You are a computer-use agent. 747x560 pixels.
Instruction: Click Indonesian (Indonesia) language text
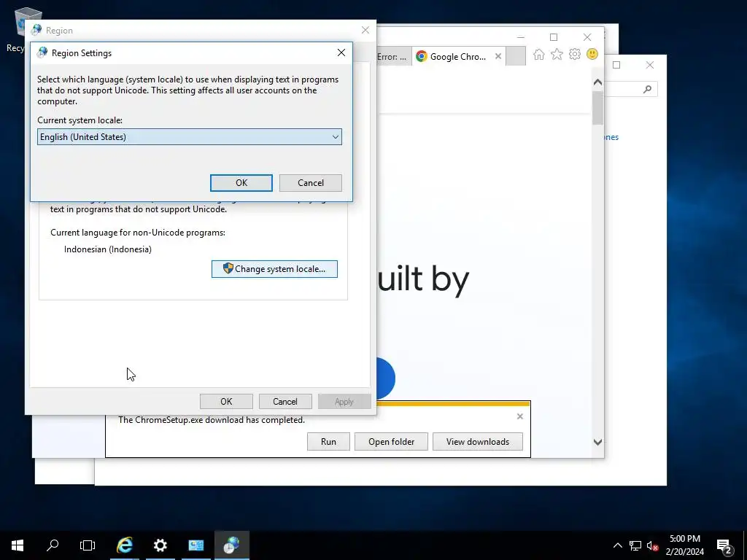108,249
